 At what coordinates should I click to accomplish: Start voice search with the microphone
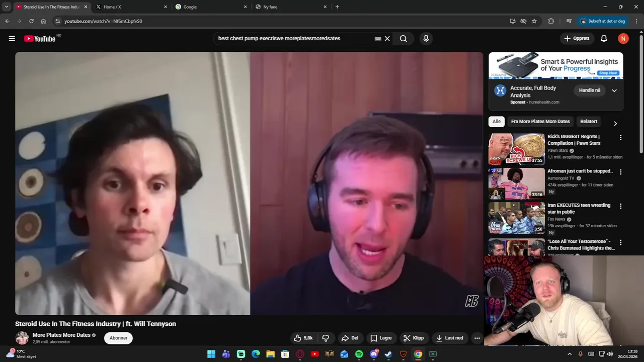click(x=426, y=39)
